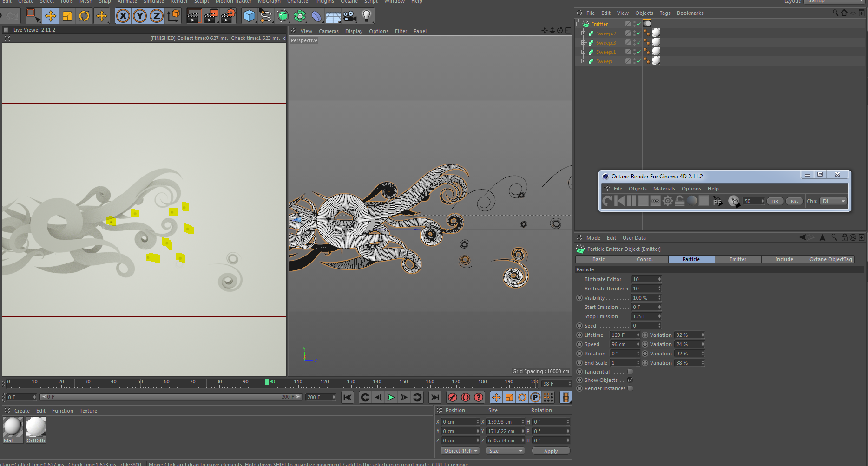Open Octane settings gear icon
The height and width of the screenshot is (466, 868).
point(667,201)
